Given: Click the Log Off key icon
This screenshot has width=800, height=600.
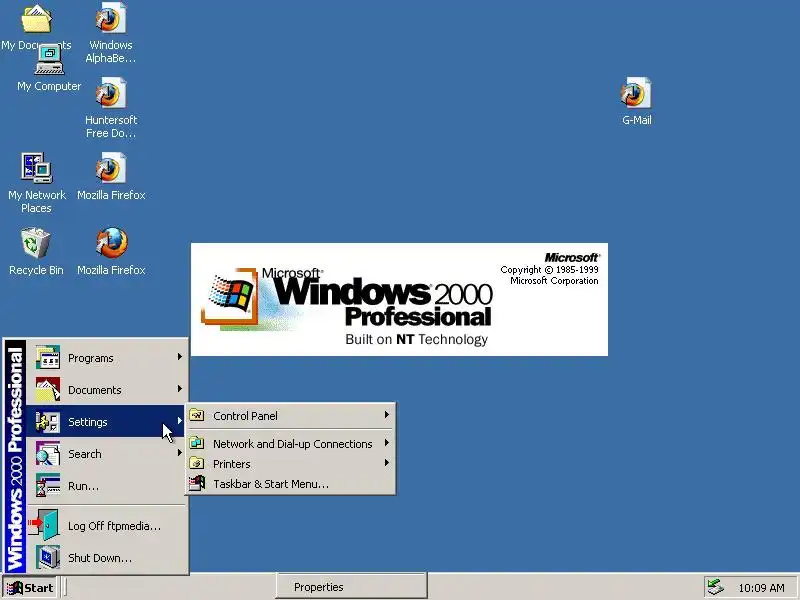Looking at the screenshot, I should coord(44,525).
